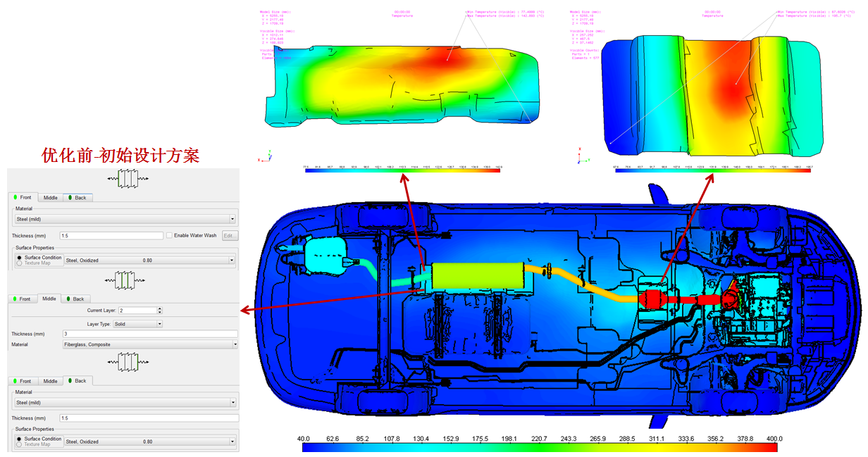868x457 pixels.
Task: Select Back tab in bottom material panel
Action: pos(77,380)
